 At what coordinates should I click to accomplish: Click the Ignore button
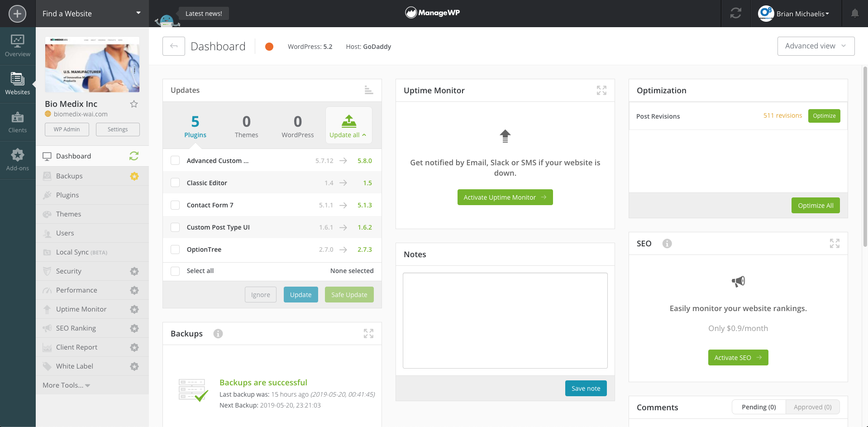click(261, 295)
